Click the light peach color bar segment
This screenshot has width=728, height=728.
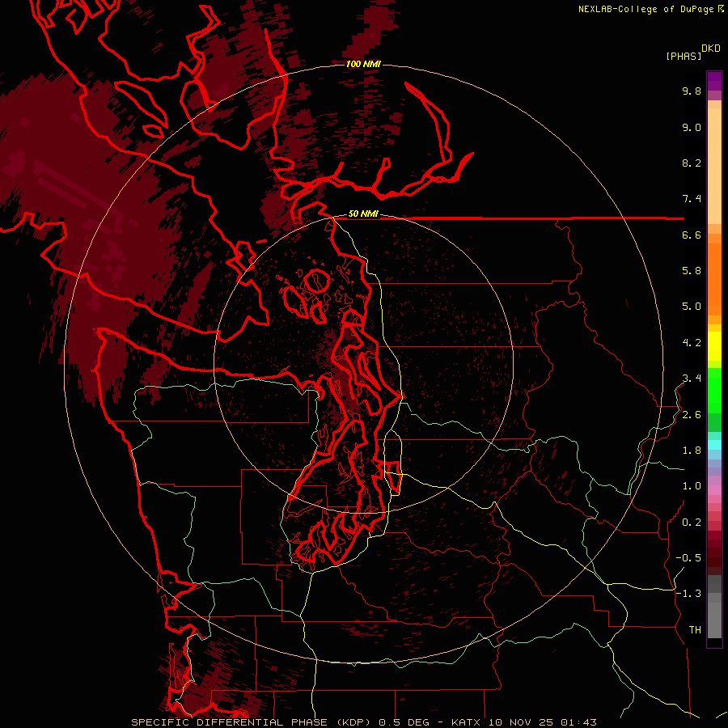click(714, 166)
